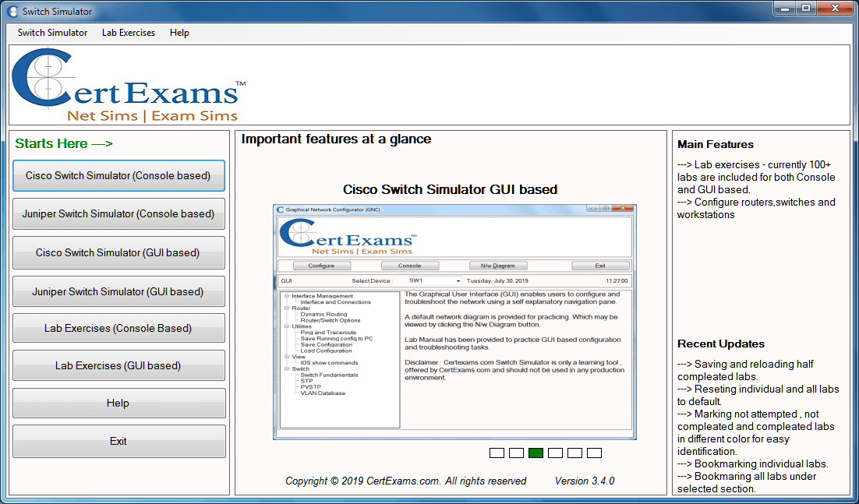
Task: Open Lab Exercises (GUI based)
Action: tap(118, 366)
